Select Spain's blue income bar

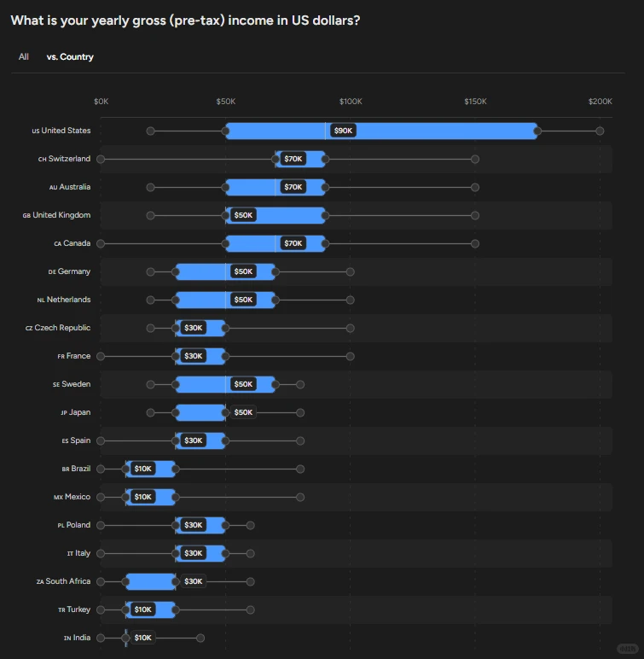click(x=200, y=440)
